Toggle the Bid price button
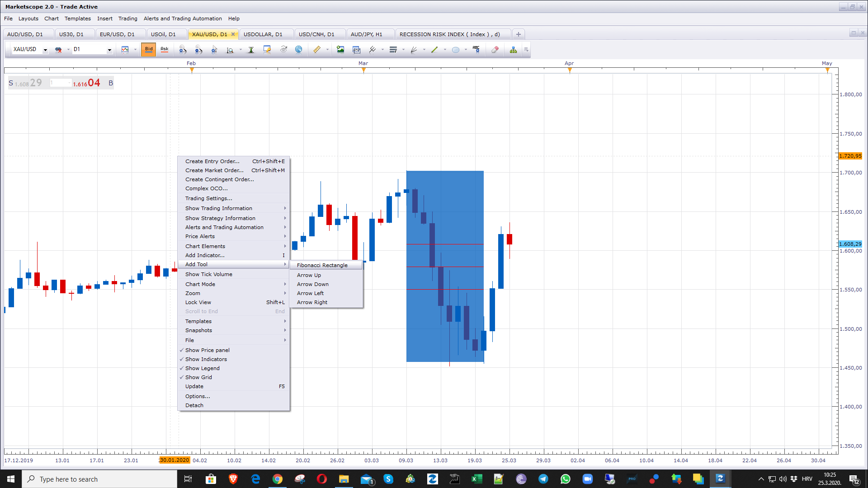Image resolution: width=868 pixels, height=488 pixels. pos(149,49)
